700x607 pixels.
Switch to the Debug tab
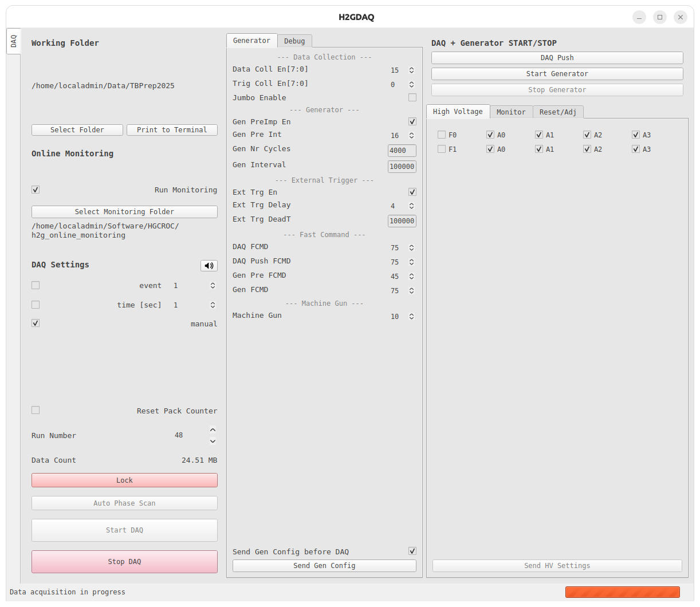click(x=294, y=41)
